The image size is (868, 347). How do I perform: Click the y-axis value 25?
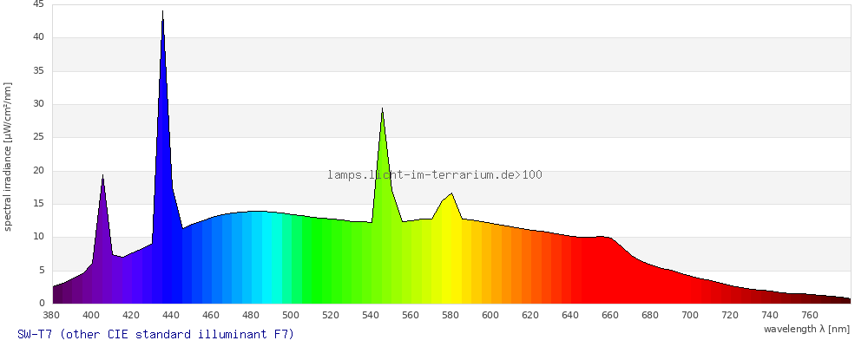[39, 137]
